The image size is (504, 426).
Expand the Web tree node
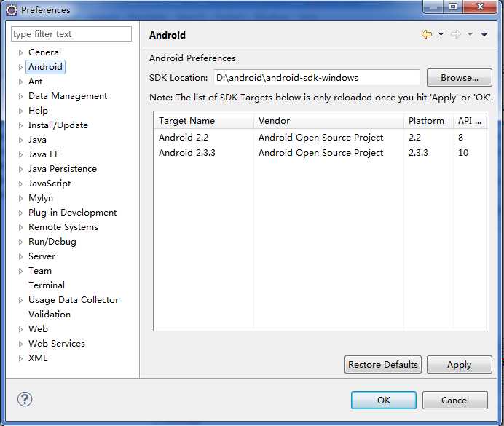point(20,329)
